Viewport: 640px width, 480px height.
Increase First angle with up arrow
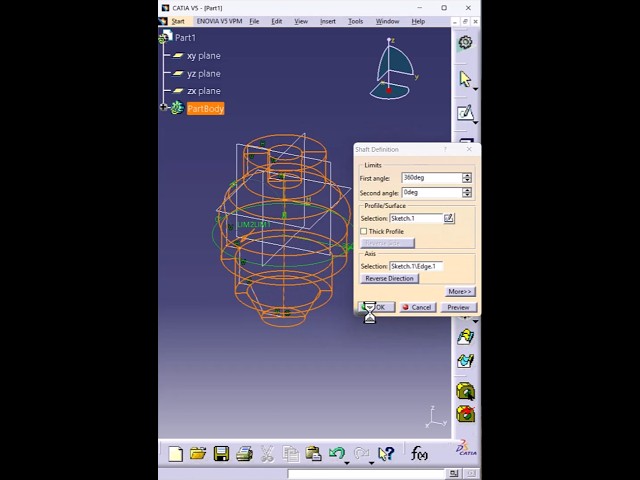[467, 175]
